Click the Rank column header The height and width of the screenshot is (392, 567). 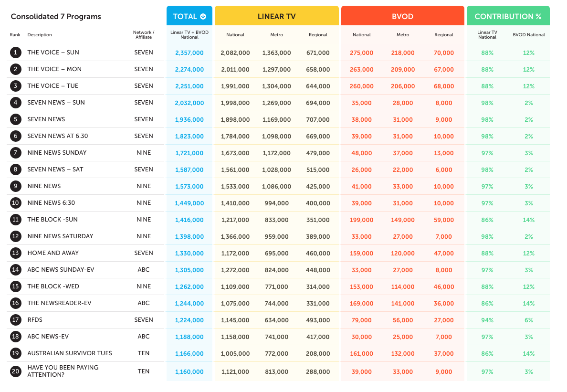point(15,35)
